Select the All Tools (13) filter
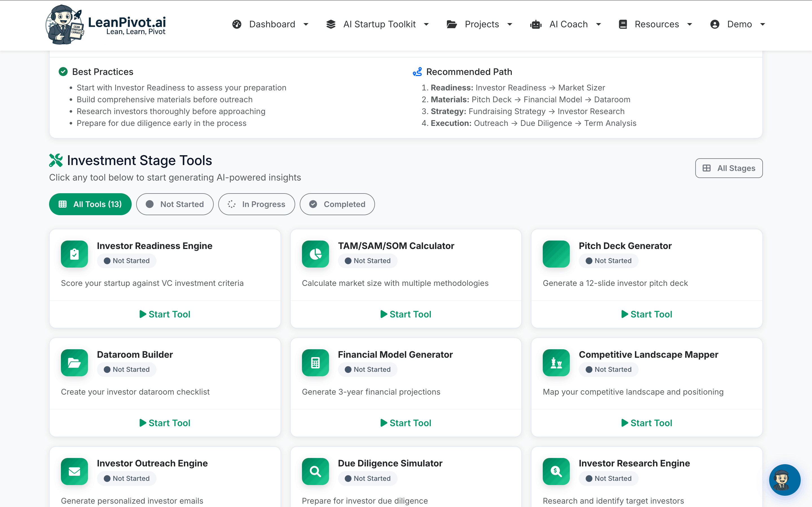The height and width of the screenshot is (507, 812). (90, 204)
